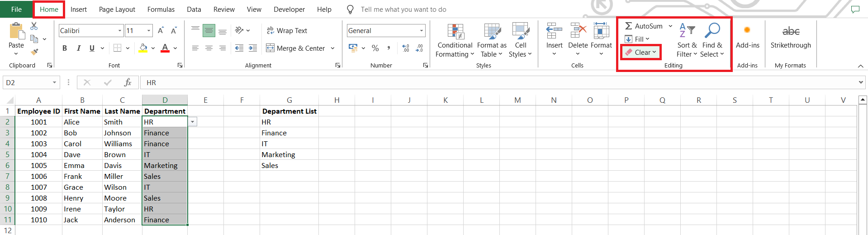Image resolution: width=868 pixels, height=235 pixels.
Task: Open the font name dropdown Calibri
Action: (x=120, y=30)
